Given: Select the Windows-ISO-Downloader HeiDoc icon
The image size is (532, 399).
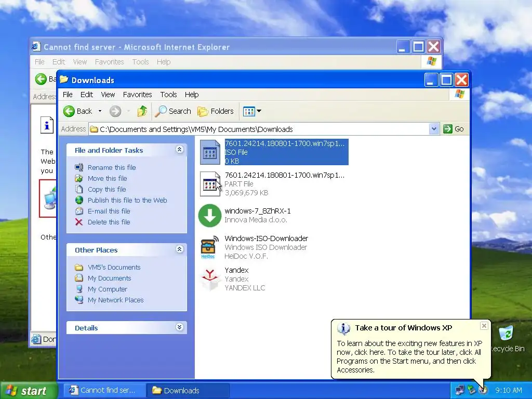Looking at the screenshot, I should coord(210,247).
